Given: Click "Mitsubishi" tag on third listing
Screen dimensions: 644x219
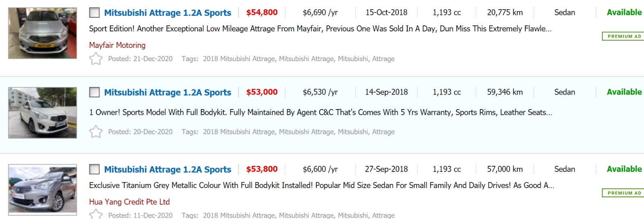Looking at the screenshot, I should click(x=353, y=215).
